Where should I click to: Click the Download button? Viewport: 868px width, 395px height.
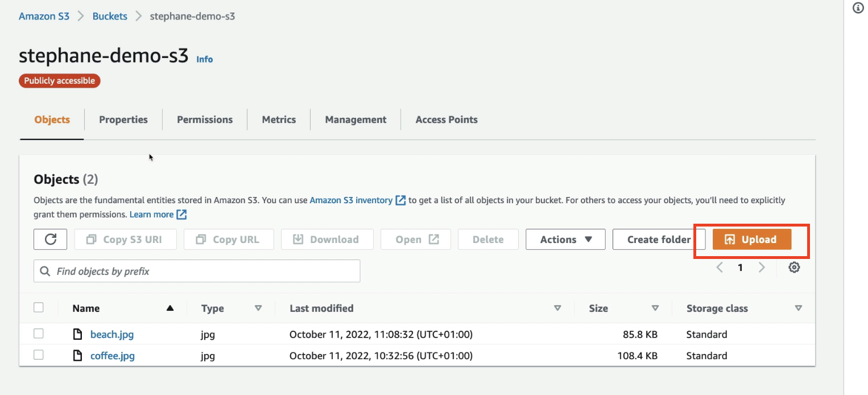point(327,240)
